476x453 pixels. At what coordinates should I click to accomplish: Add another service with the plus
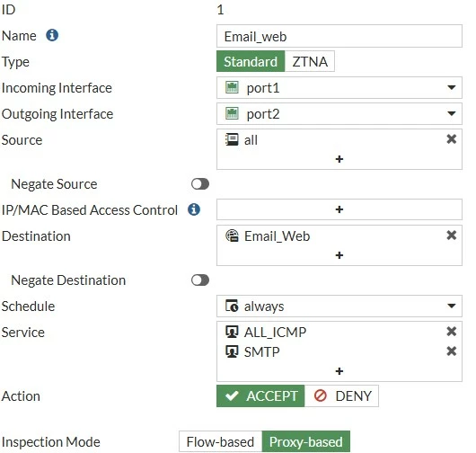339,371
